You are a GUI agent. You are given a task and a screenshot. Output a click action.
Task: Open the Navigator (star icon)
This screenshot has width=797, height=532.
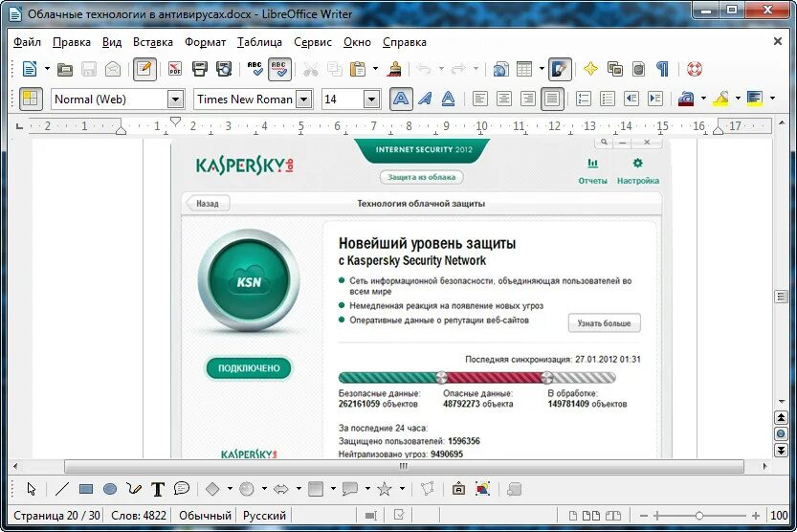590,69
